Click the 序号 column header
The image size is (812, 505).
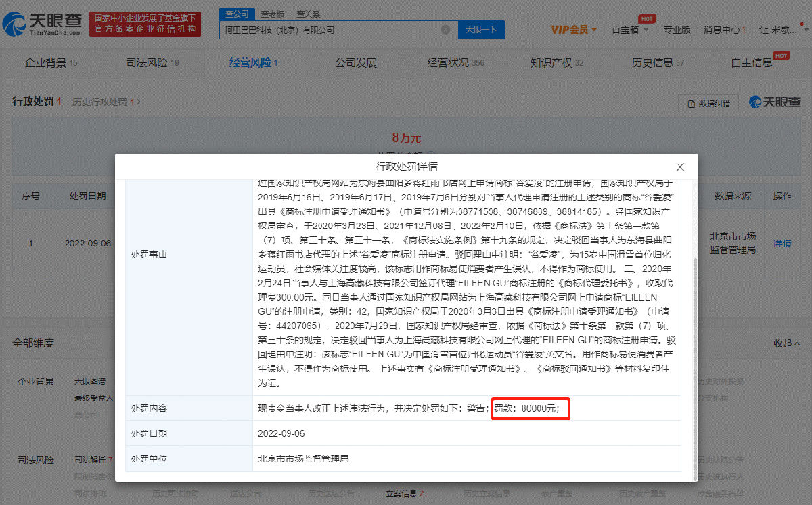(30, 196)
